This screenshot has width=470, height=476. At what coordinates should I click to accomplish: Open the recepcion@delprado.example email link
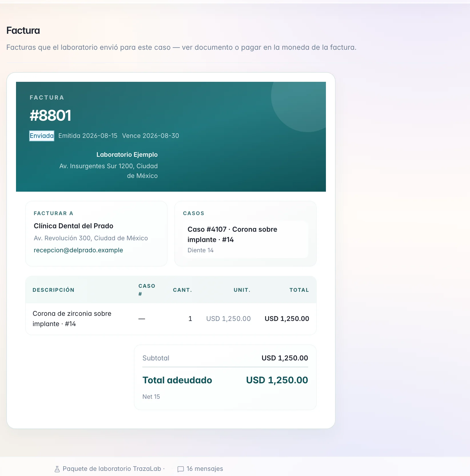tap(78, 250)
